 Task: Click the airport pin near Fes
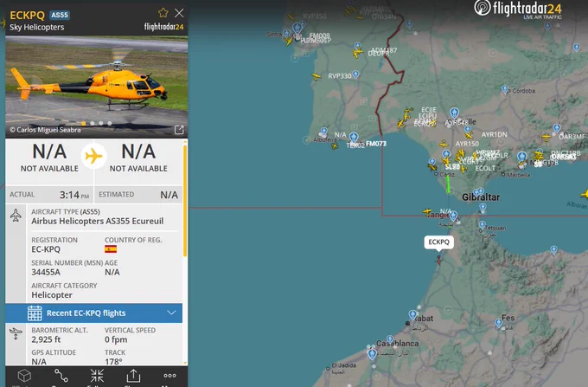click(x=498, y=323)
